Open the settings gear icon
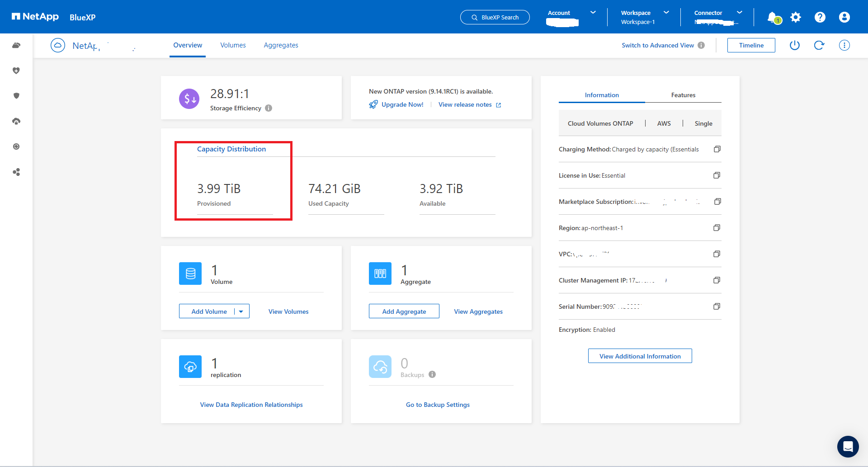This screenshot has height=467, width=868. pyautogui.click(x=796, y=17)
